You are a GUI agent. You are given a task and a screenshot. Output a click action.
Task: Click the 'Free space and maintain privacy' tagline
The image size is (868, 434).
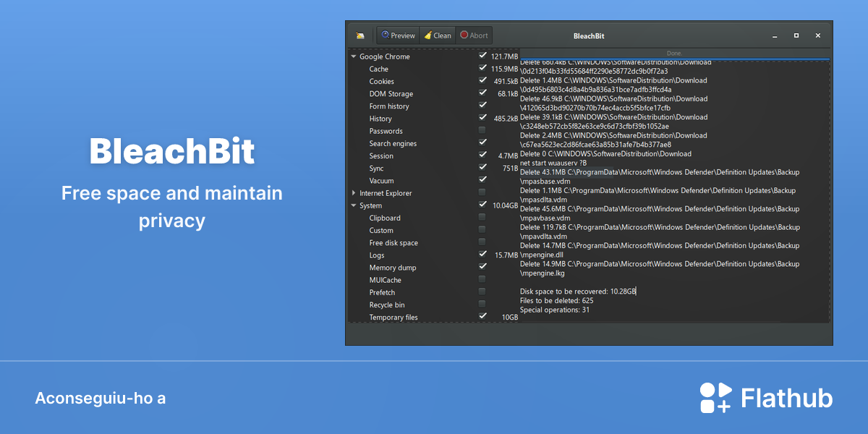point(172,207)
